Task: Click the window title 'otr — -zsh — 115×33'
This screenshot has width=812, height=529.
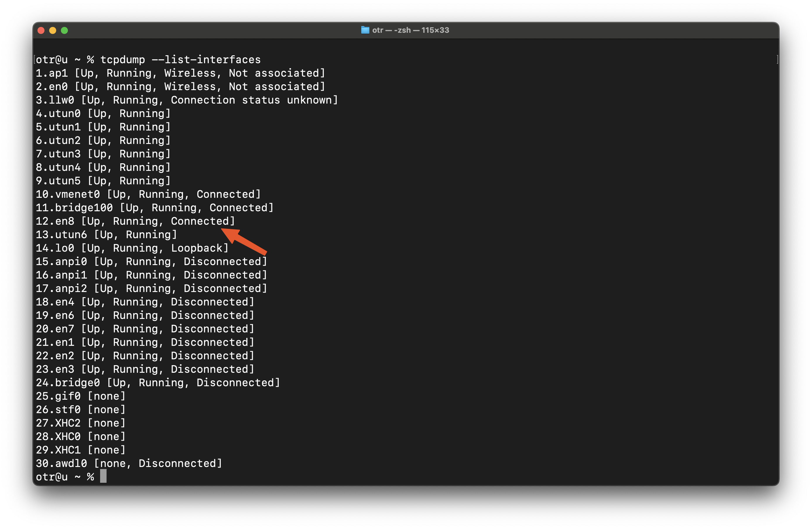Action: click(x=410, y=30)
